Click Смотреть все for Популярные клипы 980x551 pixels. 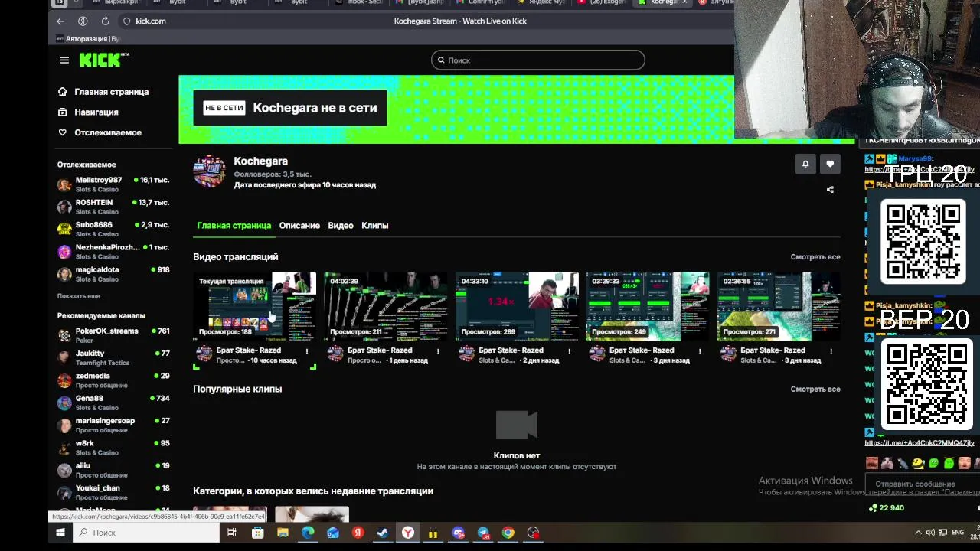pyautogui.click(x=815, y=390)
